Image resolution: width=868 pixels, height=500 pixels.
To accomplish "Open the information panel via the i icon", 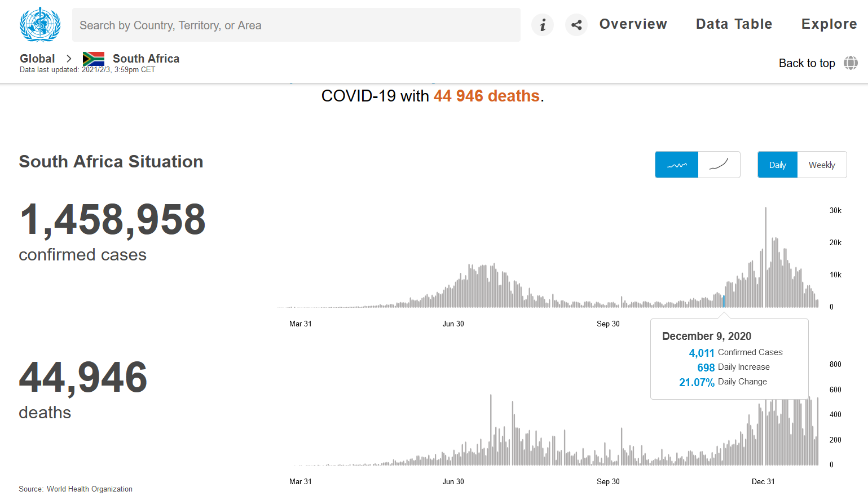I will point(542,25).
